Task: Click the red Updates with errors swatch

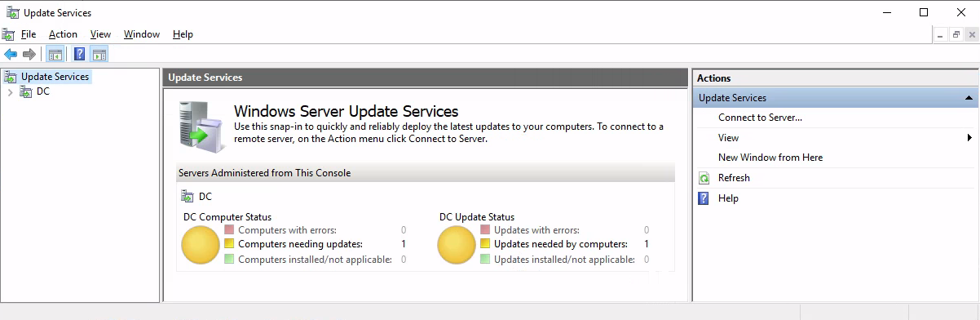Action: click(x=485, y=231)
